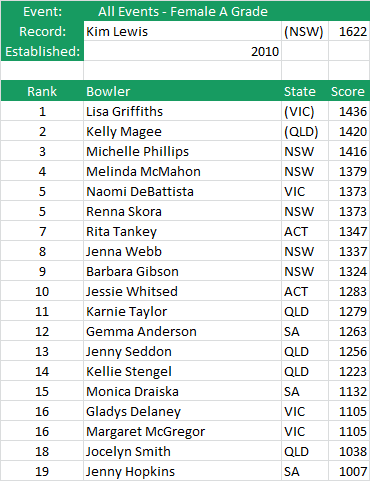Click the Michelle Phillips bowler cell
The height and width of the screenshot is (481, 370).
pyautogui.click(x=182, y=151)
